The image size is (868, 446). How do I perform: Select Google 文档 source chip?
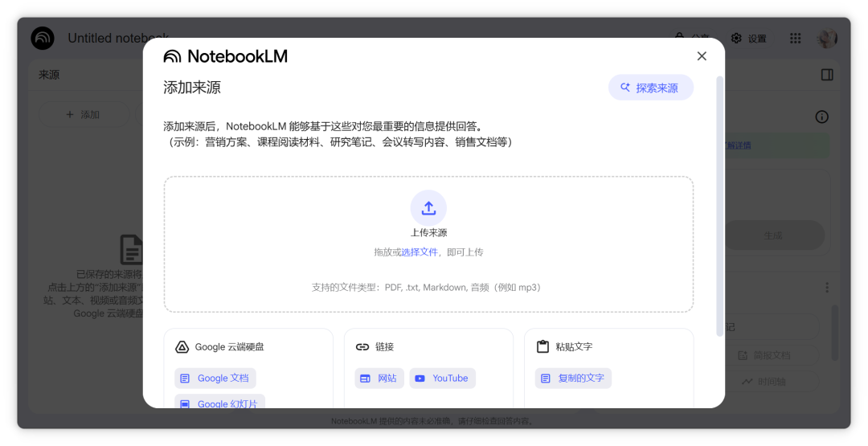pos(215,378)
